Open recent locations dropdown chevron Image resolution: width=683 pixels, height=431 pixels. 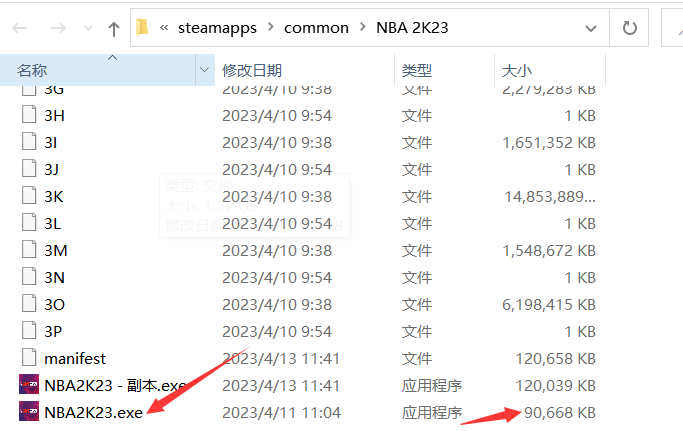[x=88, y=29]
